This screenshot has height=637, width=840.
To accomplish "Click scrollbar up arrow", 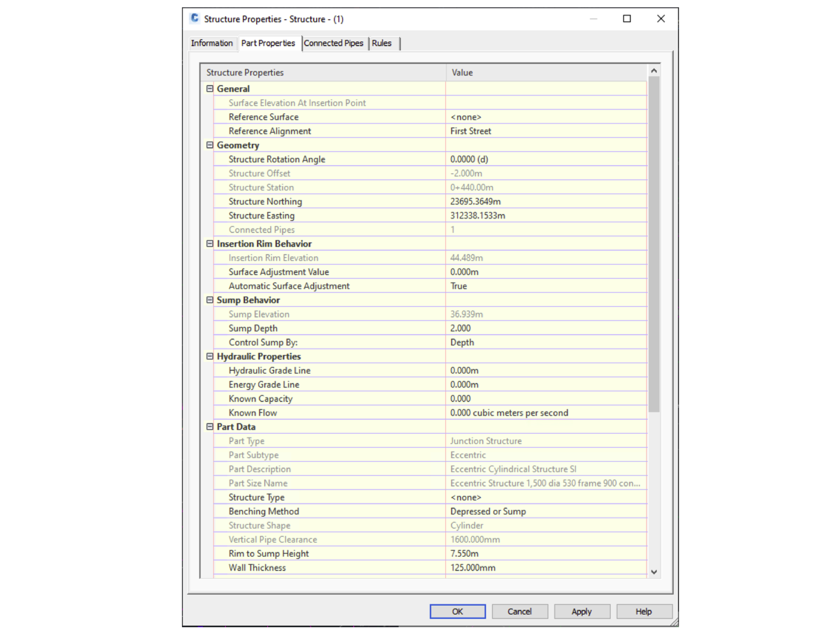I will click(654, 71).
